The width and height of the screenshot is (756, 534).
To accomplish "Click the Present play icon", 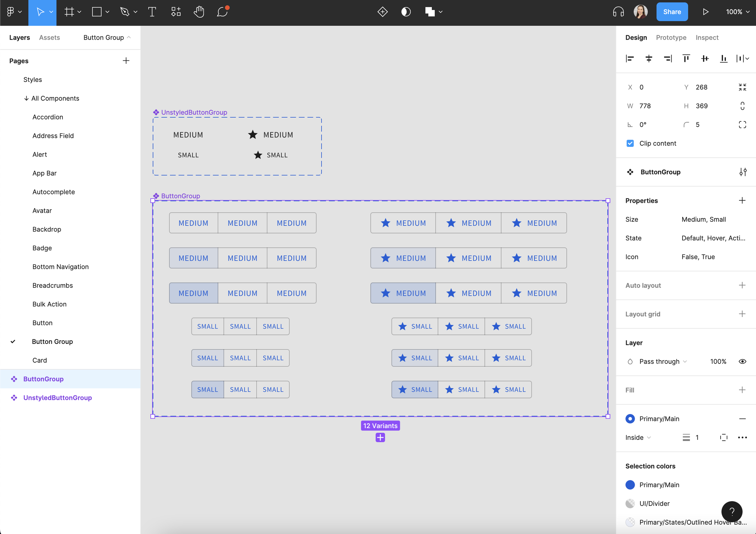I will [x=705, y=12].
